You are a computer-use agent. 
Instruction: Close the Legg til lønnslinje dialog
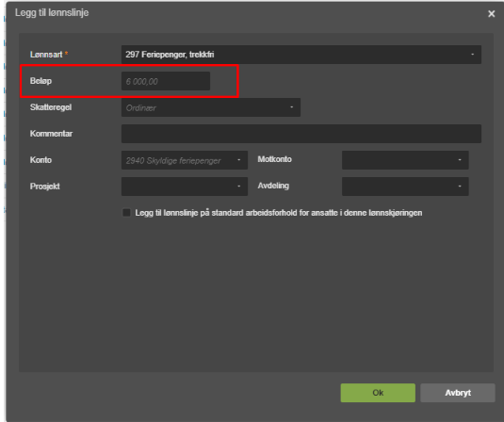pyautogui.click(x=491, y=14)
